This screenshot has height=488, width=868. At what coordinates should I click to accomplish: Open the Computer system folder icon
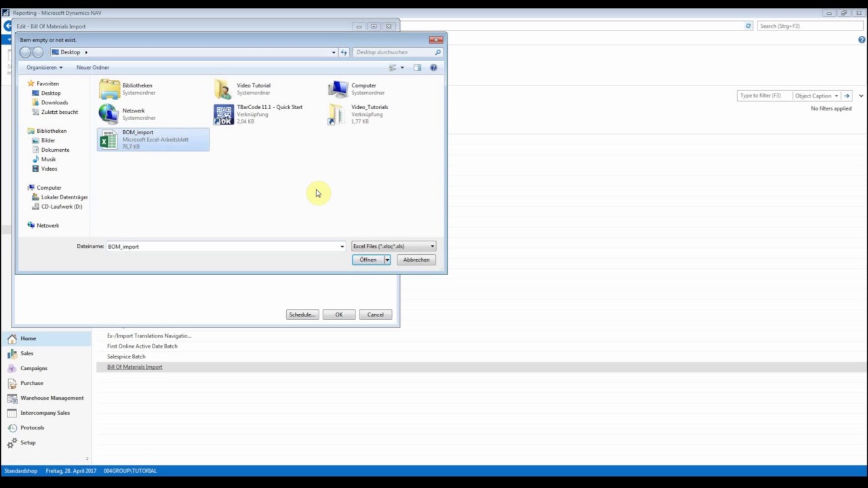click(338, 89)
